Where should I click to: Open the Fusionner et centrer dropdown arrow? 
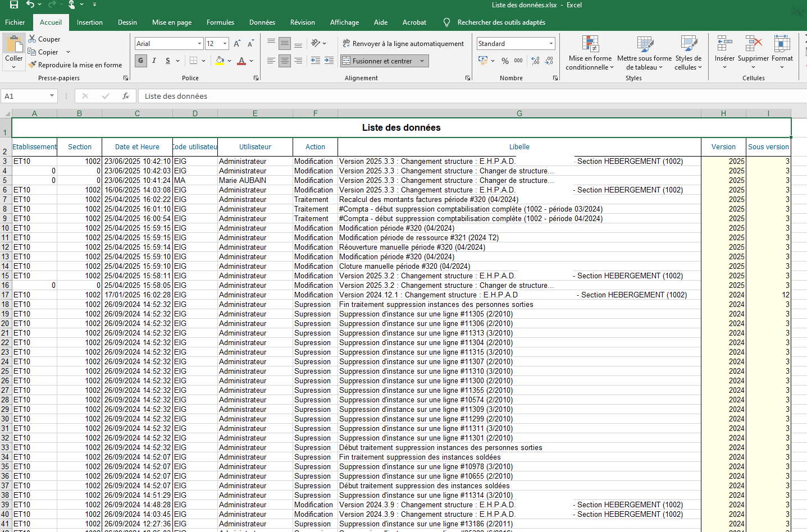tap(422, 61)
